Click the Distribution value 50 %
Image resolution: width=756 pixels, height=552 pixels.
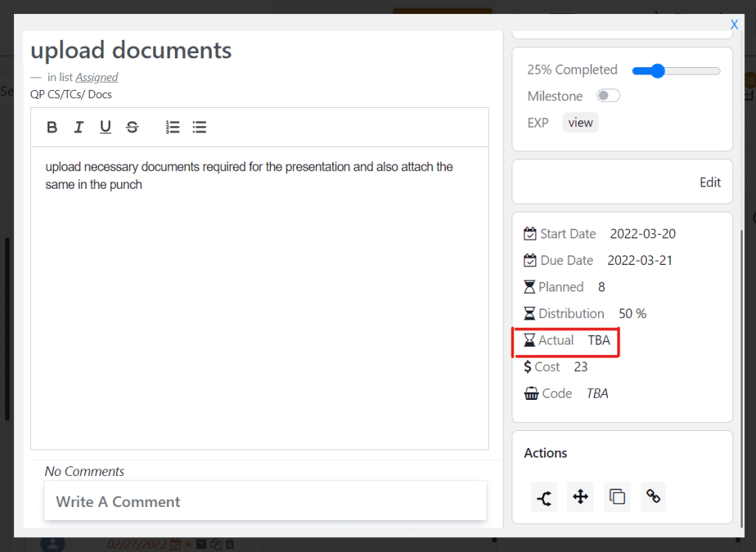tap(633, 314)
